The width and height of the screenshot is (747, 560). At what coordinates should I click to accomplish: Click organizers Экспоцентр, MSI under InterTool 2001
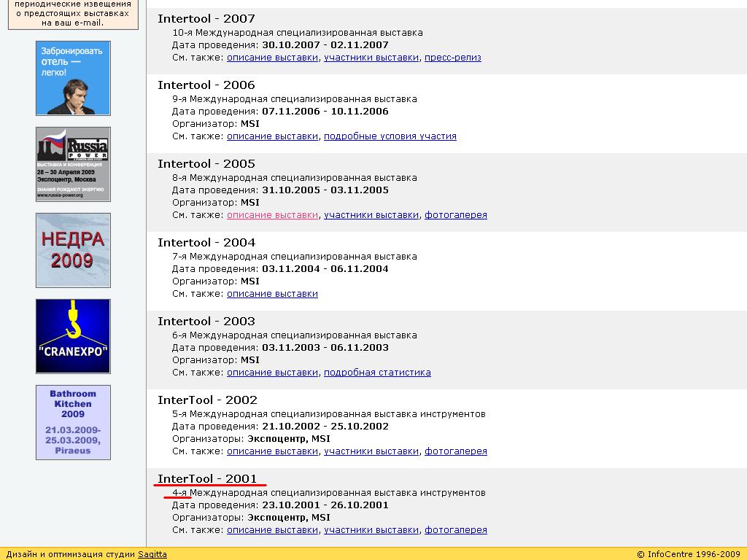289,518
